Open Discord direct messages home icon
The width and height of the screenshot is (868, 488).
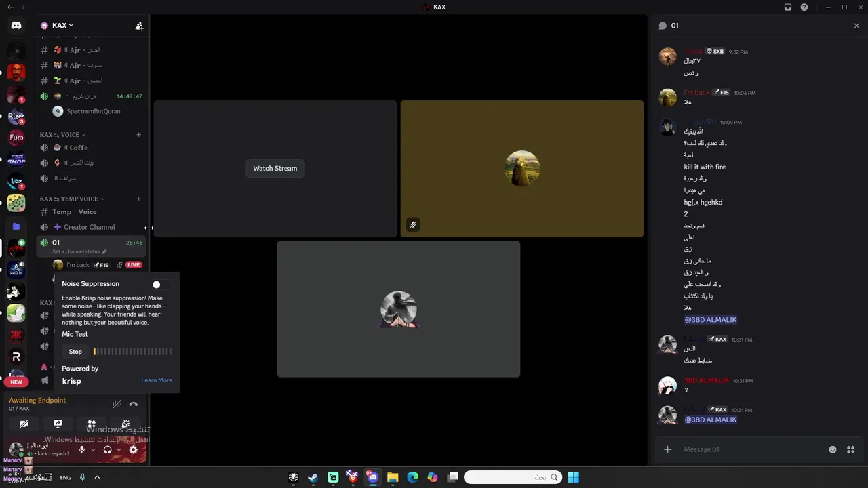[16, 26]
